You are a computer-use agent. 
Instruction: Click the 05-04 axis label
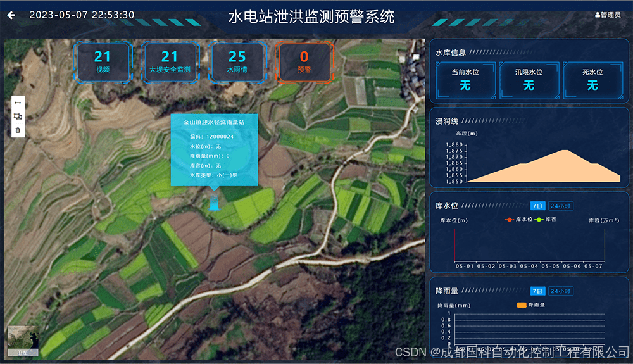(529, 266)
